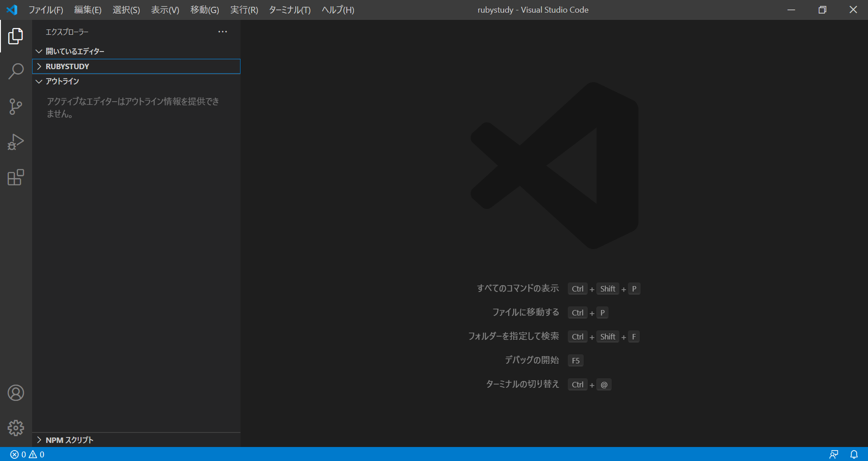The width and height of the screenshot is (868, 461).
Task: Open the 編集(E) menu
Action: 88,10
